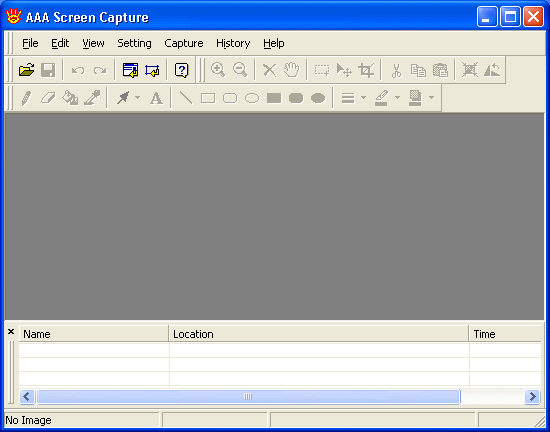
Task: Select the Eyedropper color picker tool
Action: pyautogui.click(x=92, y=98)
